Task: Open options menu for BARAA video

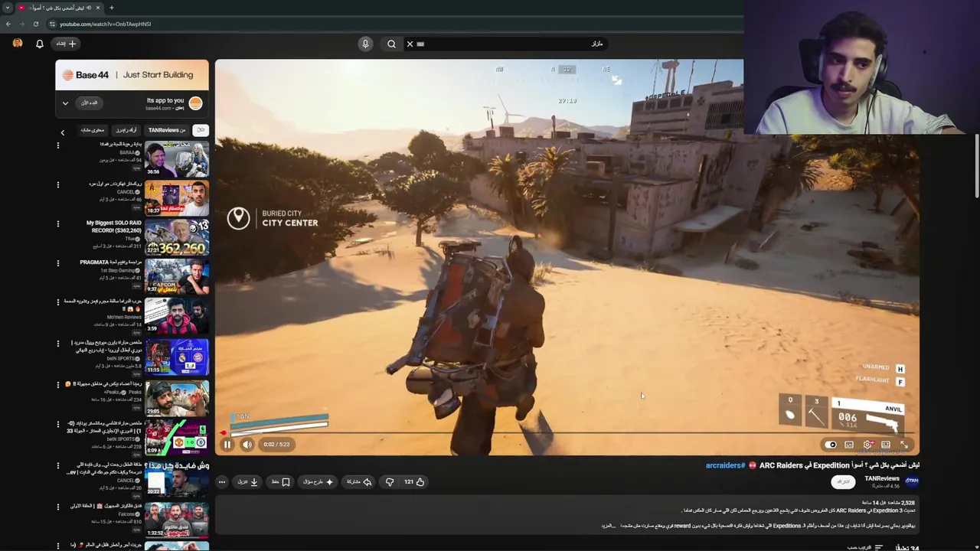Action: click(x=58, y=145)
